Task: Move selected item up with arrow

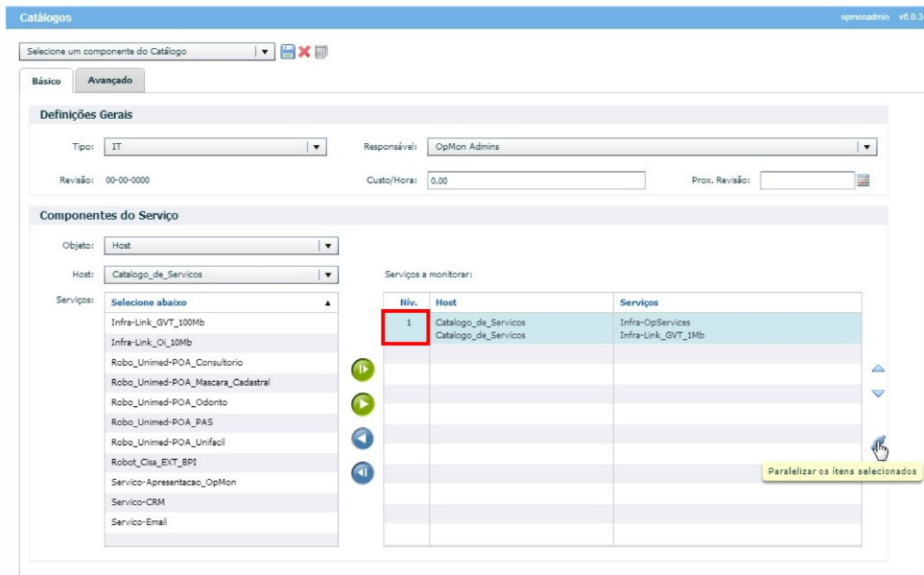Action: (877, 369)
